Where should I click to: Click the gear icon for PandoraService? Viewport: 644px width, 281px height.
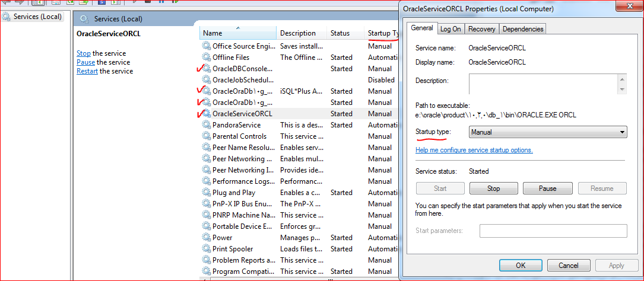pyautogui.click(x=207, y=125)
